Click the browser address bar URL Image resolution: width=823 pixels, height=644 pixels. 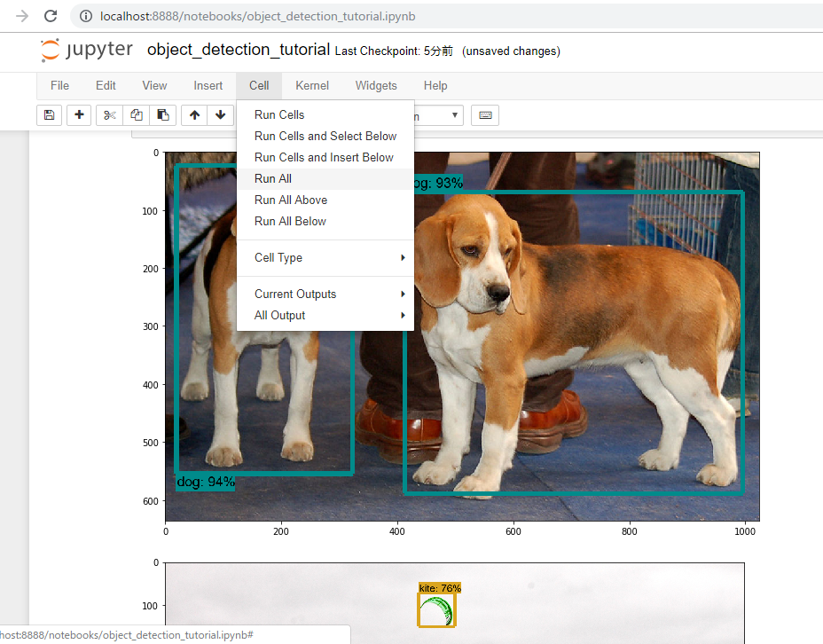pyautogui.click(x=257, y=16)
